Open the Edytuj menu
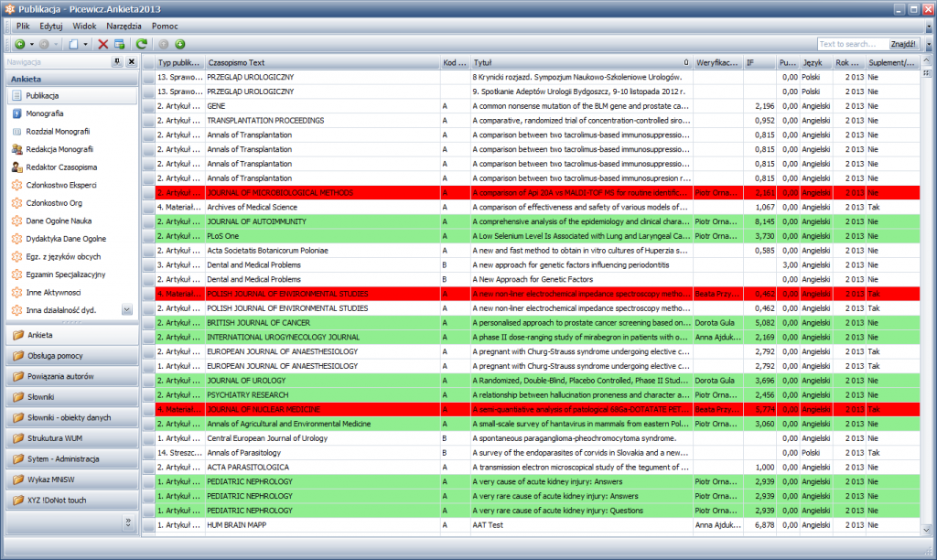 (x=51, y=27)
